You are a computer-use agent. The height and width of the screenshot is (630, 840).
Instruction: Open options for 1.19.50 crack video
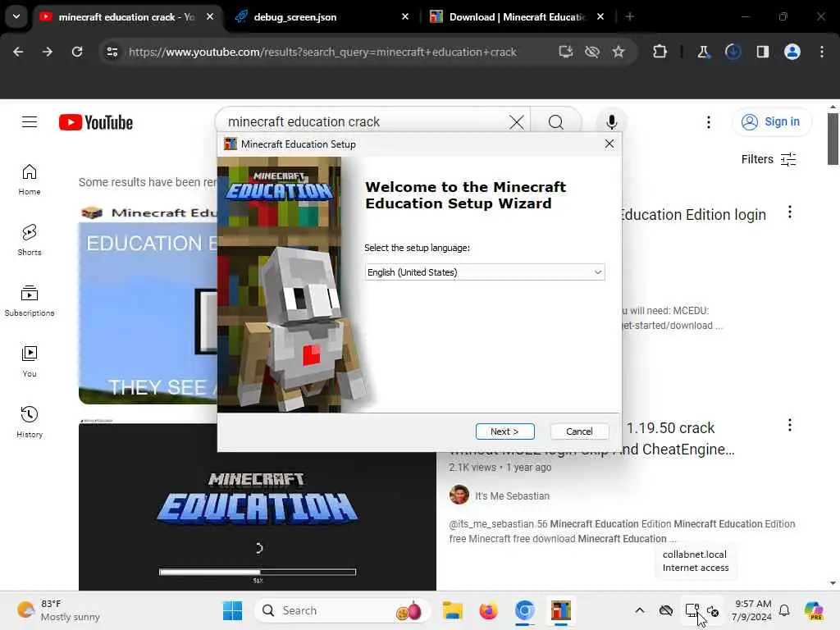pos(790,425)
